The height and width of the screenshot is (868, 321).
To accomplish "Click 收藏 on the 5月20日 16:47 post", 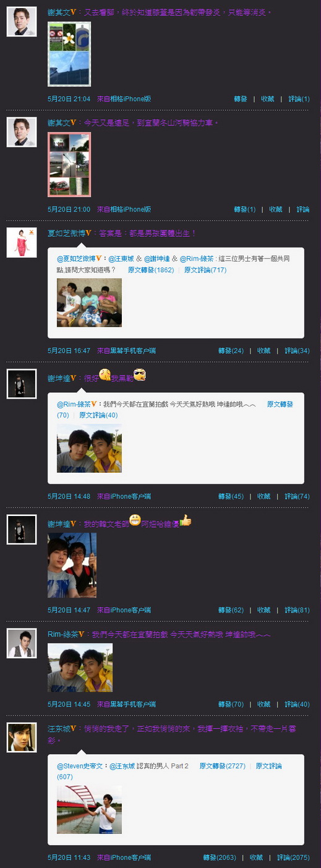I will (x=264, y=351).
